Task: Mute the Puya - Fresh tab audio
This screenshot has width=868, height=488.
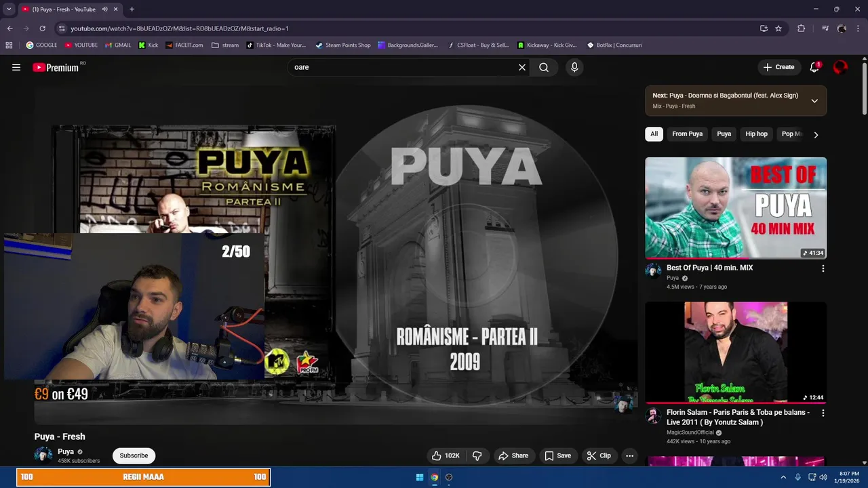Action: (x=105, y=9)
